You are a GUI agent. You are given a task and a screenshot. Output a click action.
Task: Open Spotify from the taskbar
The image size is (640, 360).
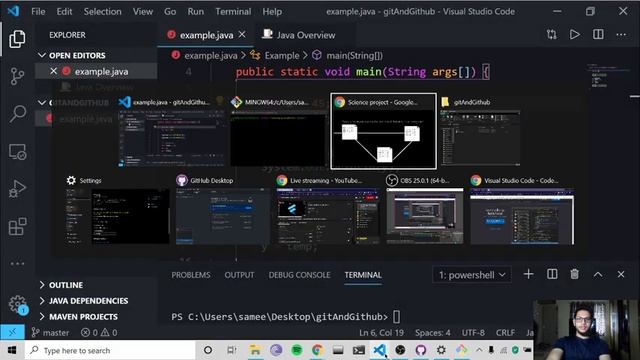[x=297, y=350]
